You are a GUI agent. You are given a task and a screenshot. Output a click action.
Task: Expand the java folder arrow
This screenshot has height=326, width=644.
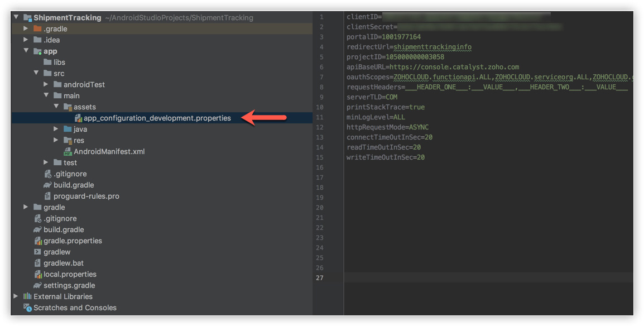point(56,129)
